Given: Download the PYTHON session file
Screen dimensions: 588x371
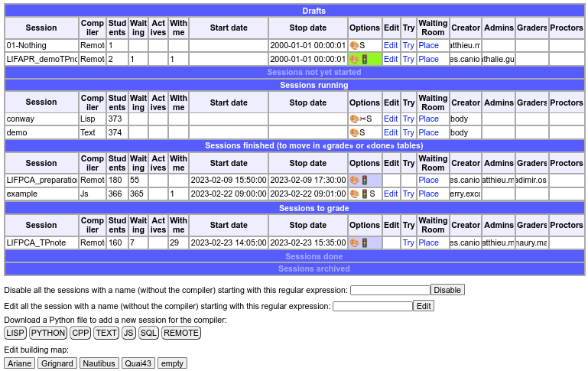Looking at the screenshot, I should (x=48, y=333).
